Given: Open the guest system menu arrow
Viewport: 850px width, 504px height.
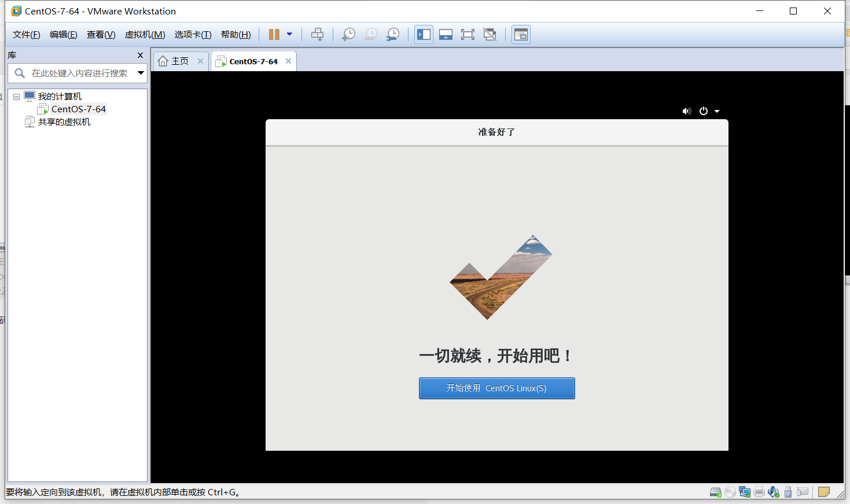Looking at the screenshot, I should (x=717, y=111).
